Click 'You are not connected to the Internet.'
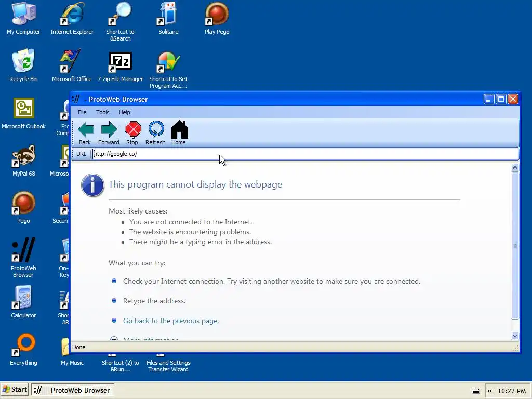This screenshot has width=532, height=399. [190, 222]
